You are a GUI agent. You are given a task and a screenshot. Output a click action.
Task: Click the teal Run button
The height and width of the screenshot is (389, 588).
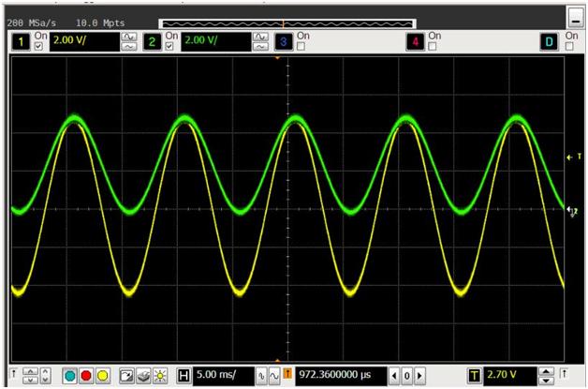click(70, 375)
